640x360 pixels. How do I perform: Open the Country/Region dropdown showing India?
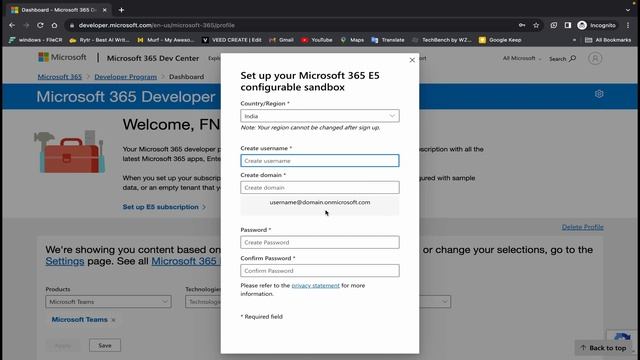pos(320,116)
